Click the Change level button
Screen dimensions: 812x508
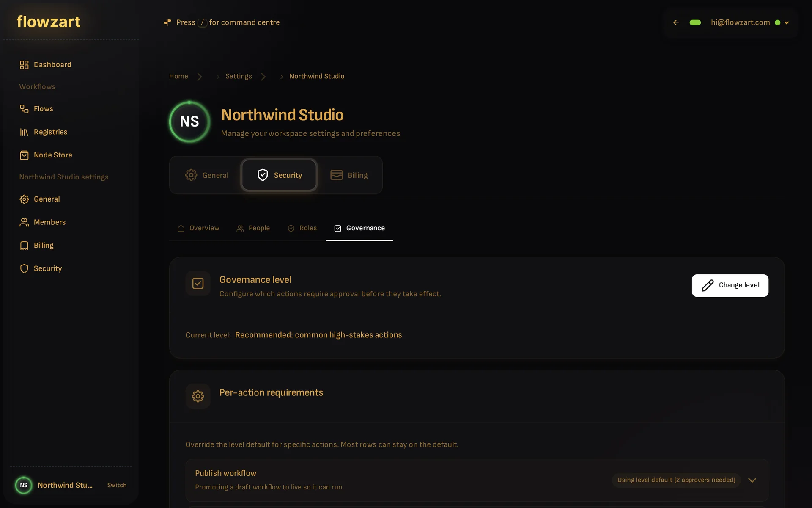730,285
